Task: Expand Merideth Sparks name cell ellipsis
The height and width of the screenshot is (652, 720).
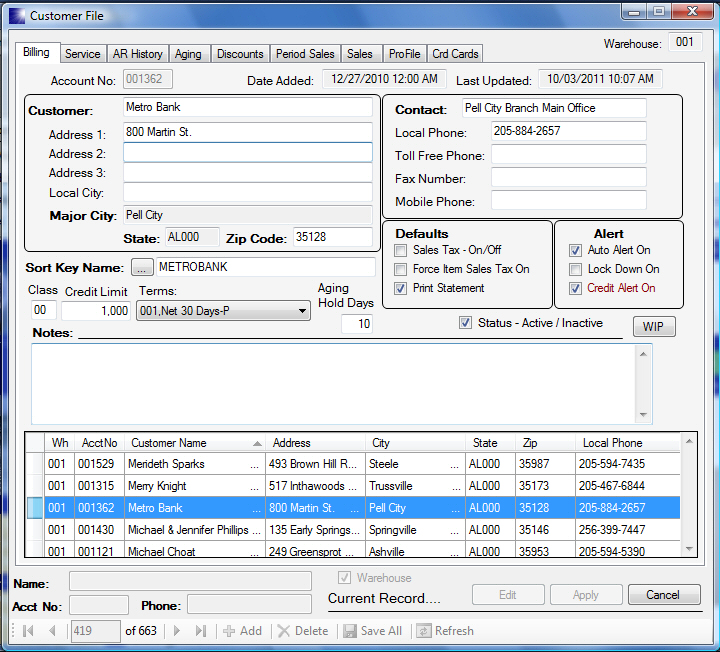Action: pos(254,465)
